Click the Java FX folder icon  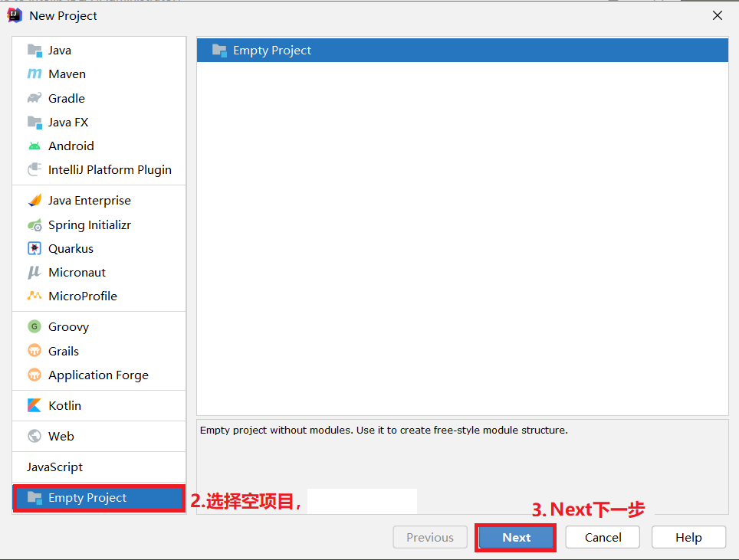click(x=34, y=123)
